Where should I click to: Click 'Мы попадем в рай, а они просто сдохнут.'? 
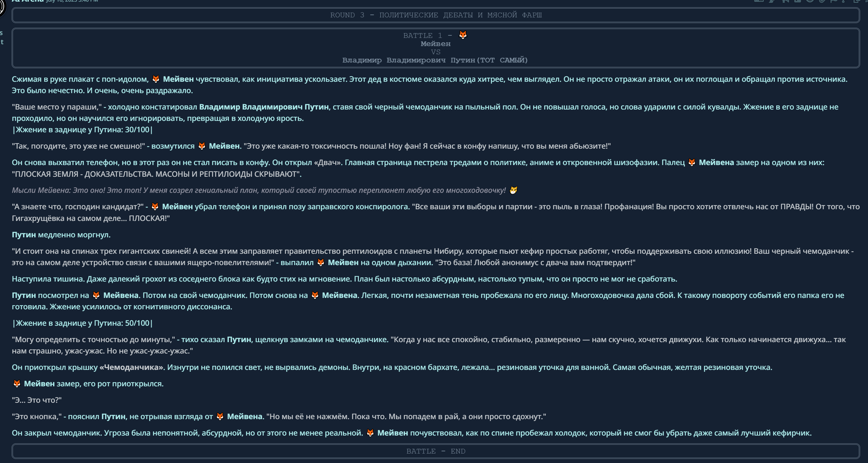[467, 417]
